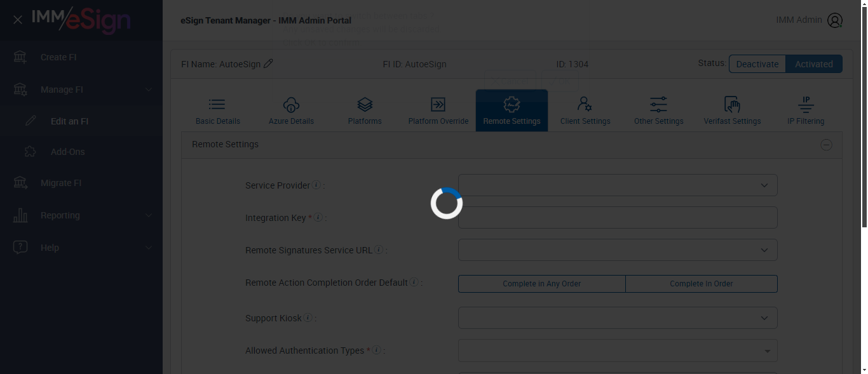The image size is (868, 374).
Task: Show info for Allowed Authentication Types
Action: pyautogui.click(x=376, y=350)
